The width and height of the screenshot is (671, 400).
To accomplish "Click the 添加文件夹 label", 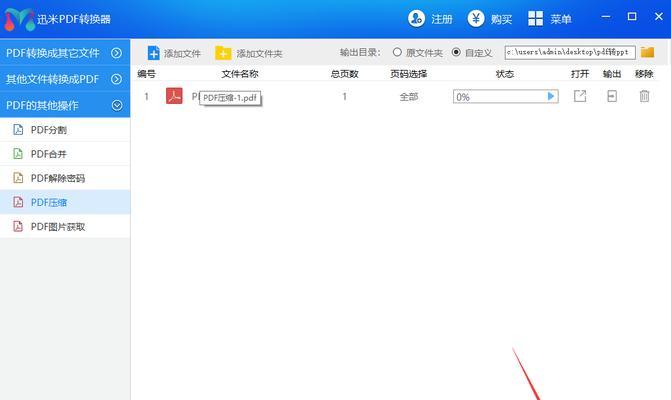I will click(259, 53).
